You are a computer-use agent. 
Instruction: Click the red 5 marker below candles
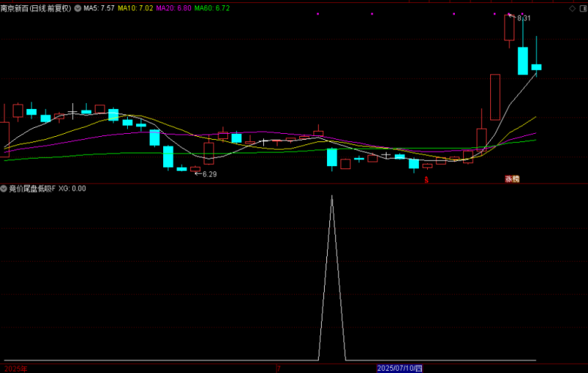[x=426, y=180]
